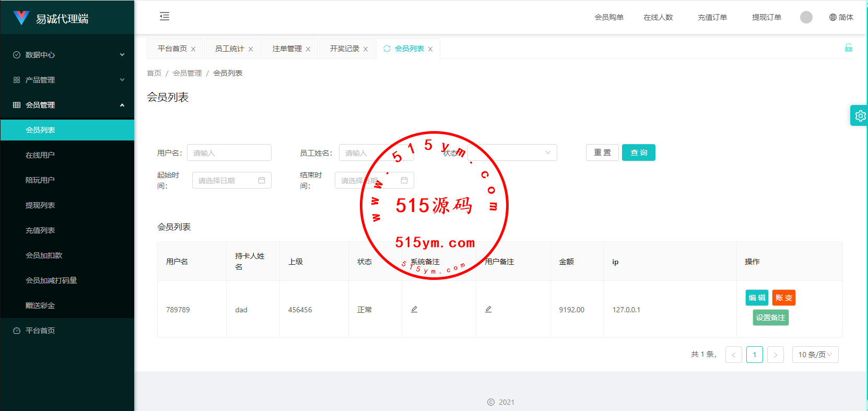
Task: Close the 开奖记录 tab
Action: click(366, 49)
